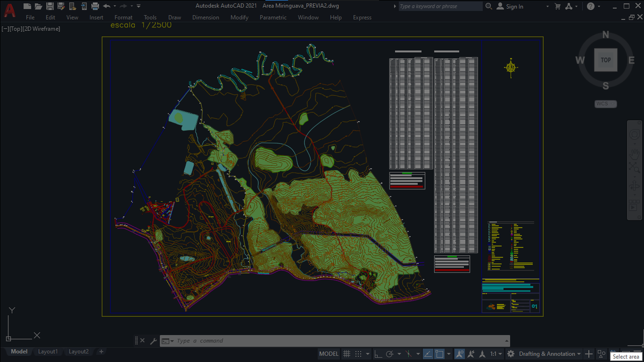
Task: Click the Save As icon
Action: click(x=61, y=6)
